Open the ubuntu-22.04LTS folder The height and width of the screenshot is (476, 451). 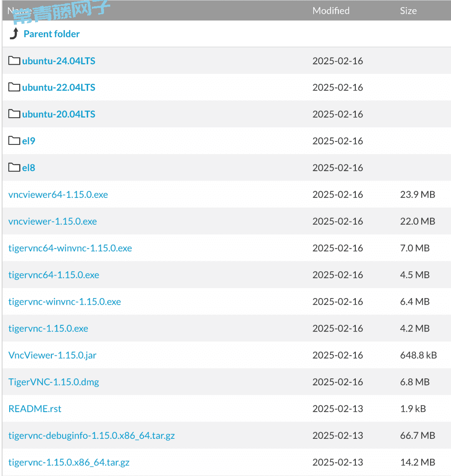(58, 88)
